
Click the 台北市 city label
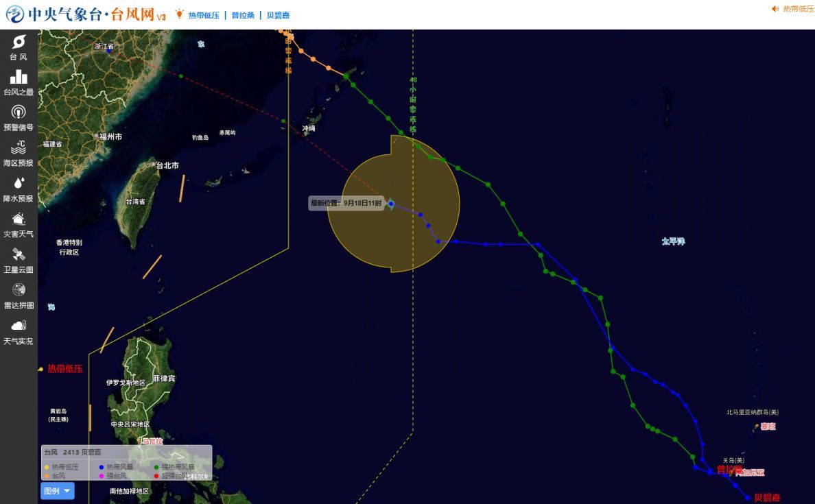[x=167, y=165]
